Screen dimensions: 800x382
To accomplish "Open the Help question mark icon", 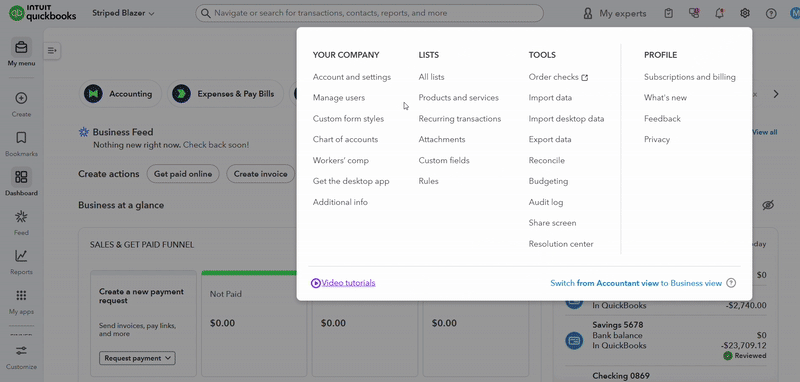I will [x=770, y=13].
